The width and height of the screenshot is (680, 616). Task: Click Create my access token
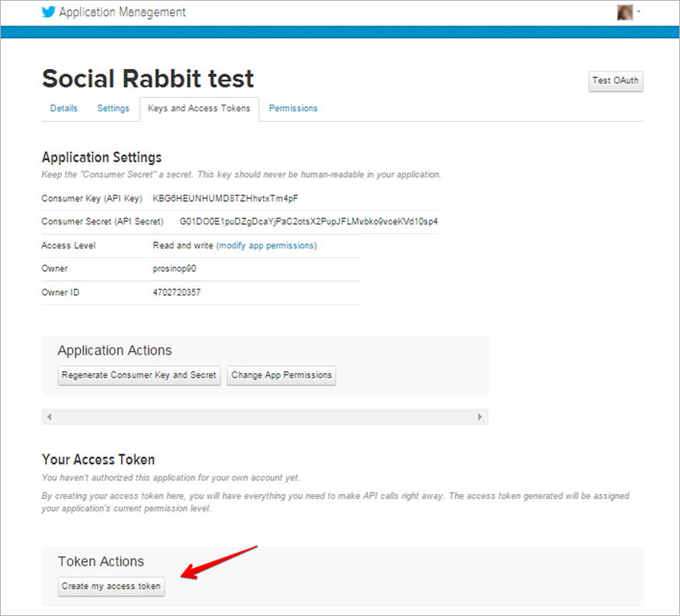(112, 587)
